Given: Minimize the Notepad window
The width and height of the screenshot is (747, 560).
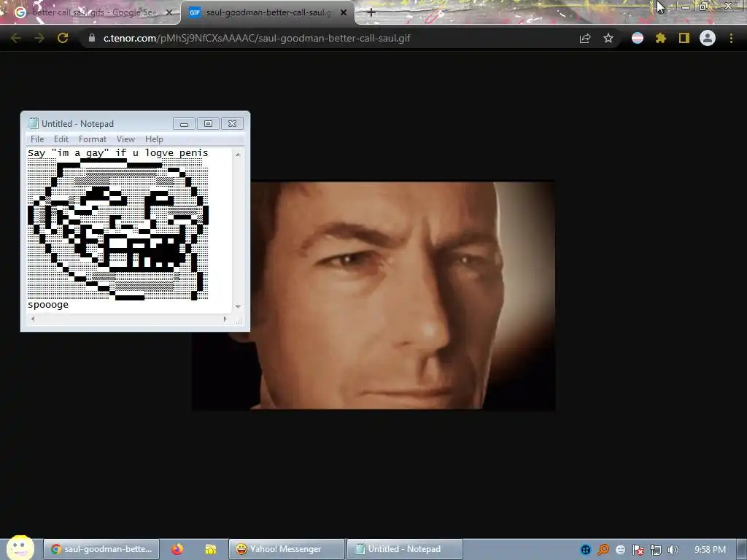Looking at the screenshot, I should click(x=184, y=124).
